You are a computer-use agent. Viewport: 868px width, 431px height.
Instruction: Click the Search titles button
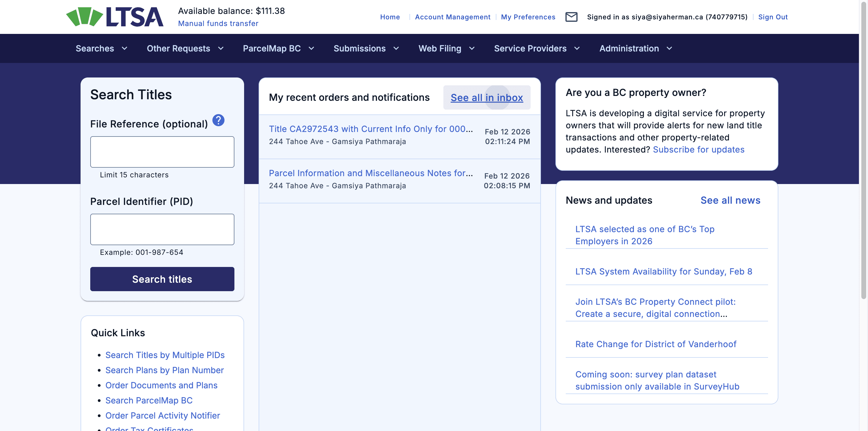click(x=162, y=279)
